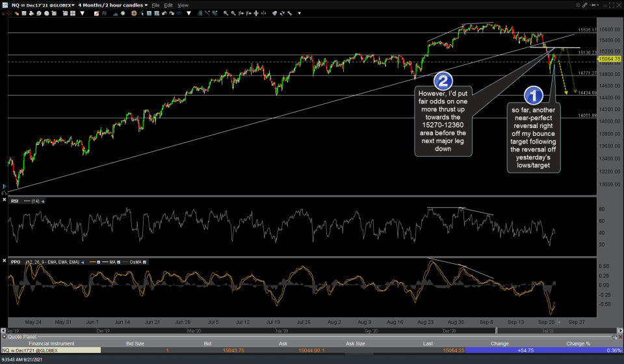Click the Change % column header
The image size is (624, 364).
point(578,343)
